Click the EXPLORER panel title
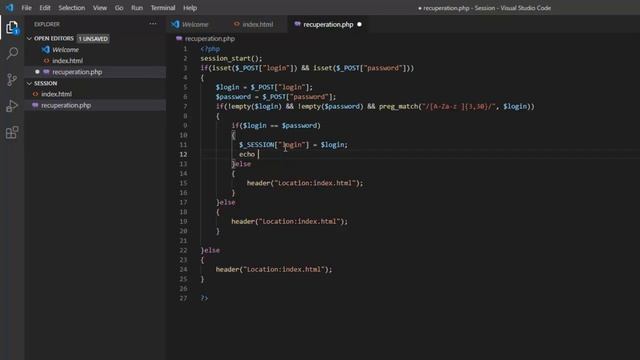The image size is (640, 360). pyautogui.click(x=47, y=24)
